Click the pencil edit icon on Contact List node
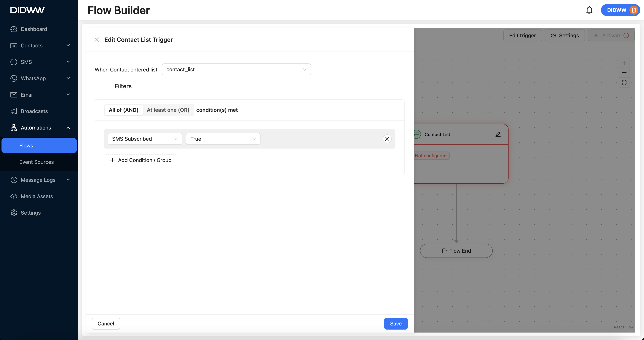644x340 pixels. pyautogui.click(x=498, y=134)
